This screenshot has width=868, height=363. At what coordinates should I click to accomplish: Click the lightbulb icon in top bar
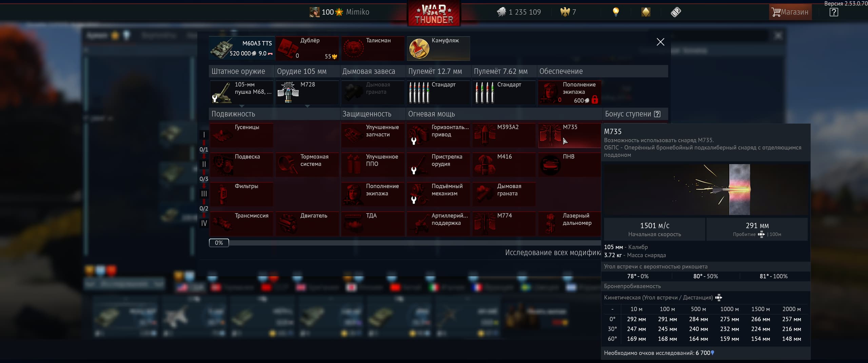(x=616, y=12)
